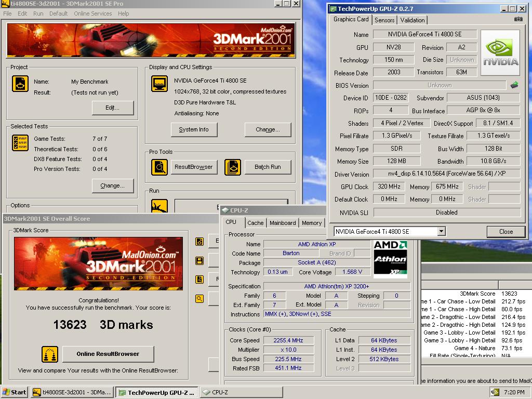Click the Bus Speed 225.5 MHz value
The height and width of the screenshot is (399, 532).
(288, 359)
